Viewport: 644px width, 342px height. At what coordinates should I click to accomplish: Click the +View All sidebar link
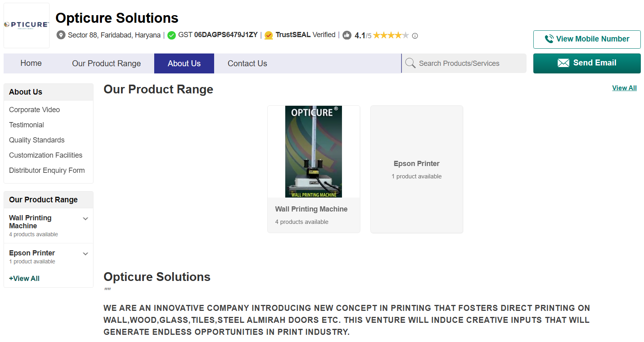pyautogui.click(x=24, y=279)
